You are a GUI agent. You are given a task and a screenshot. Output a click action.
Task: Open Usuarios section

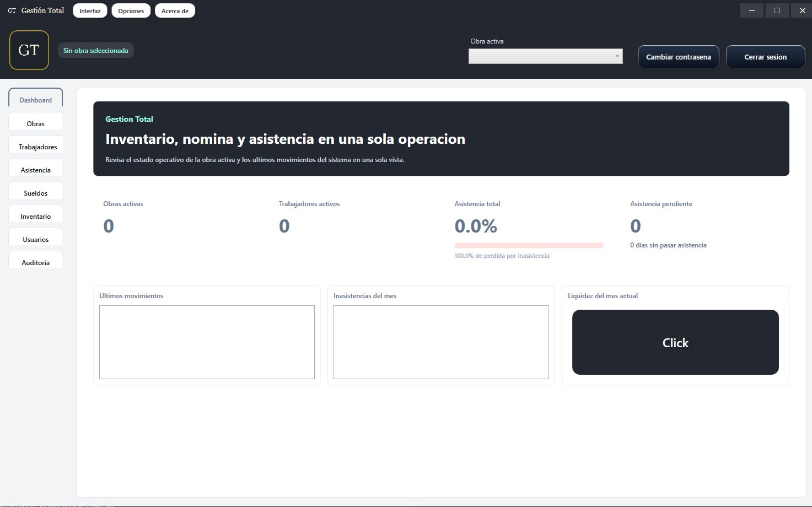tap(36, 238)
